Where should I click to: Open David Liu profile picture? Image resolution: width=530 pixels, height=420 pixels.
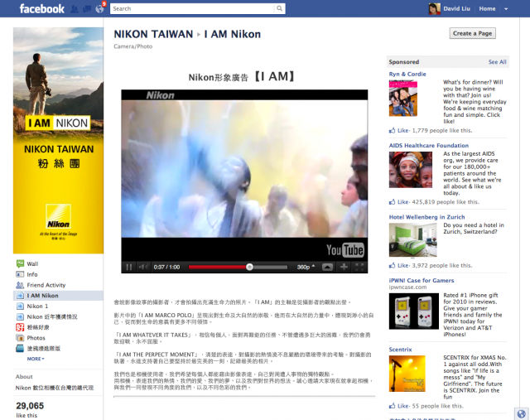(434, 9)
